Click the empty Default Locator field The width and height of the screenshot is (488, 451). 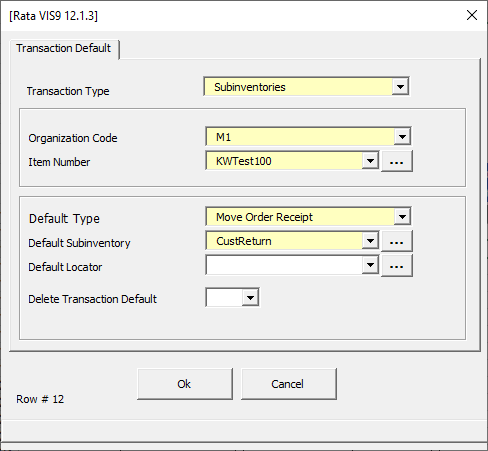[284, 265]
